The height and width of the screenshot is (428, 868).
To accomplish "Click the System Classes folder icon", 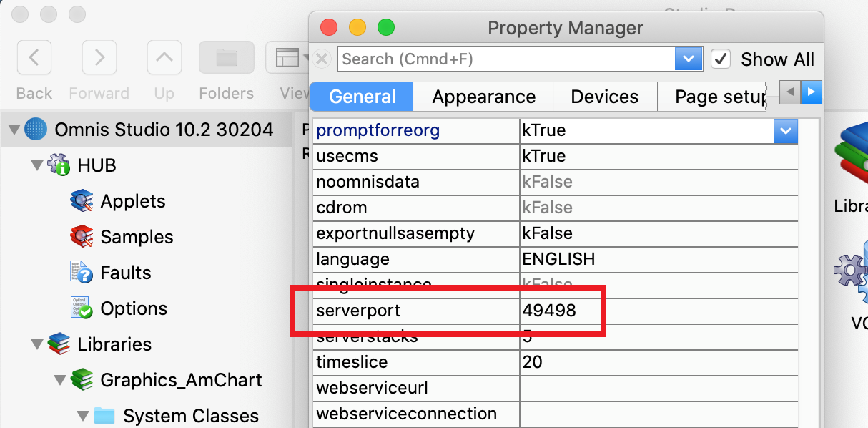I will (x=104, y=416).
